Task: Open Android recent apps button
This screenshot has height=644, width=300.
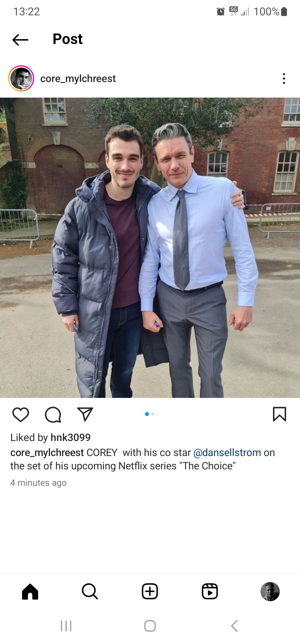Action: 66,626
